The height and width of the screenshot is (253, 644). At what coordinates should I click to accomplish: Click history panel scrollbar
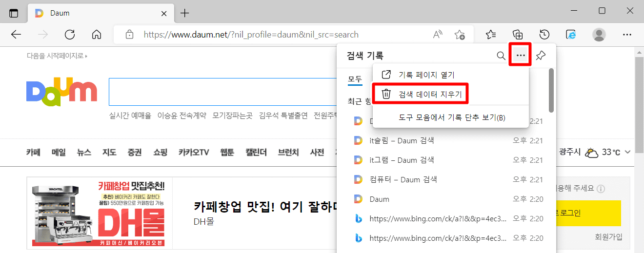point(551,91)
